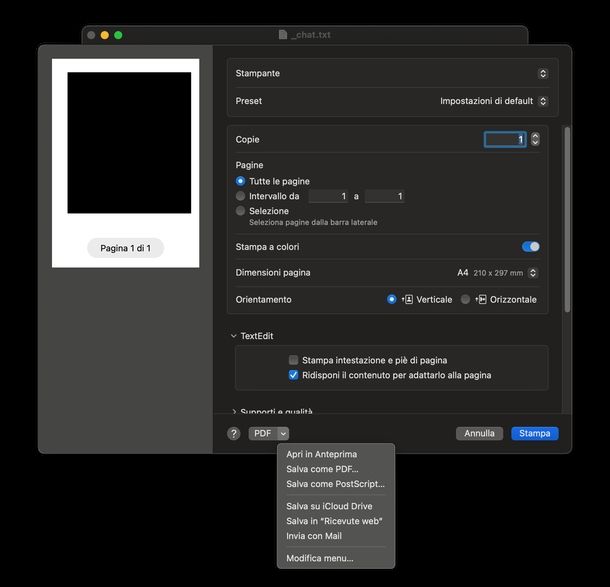This screenshot has height=587, width=610.
Task: Click the yellow minimize button of _chat.txt window
Action: point(105,35)
